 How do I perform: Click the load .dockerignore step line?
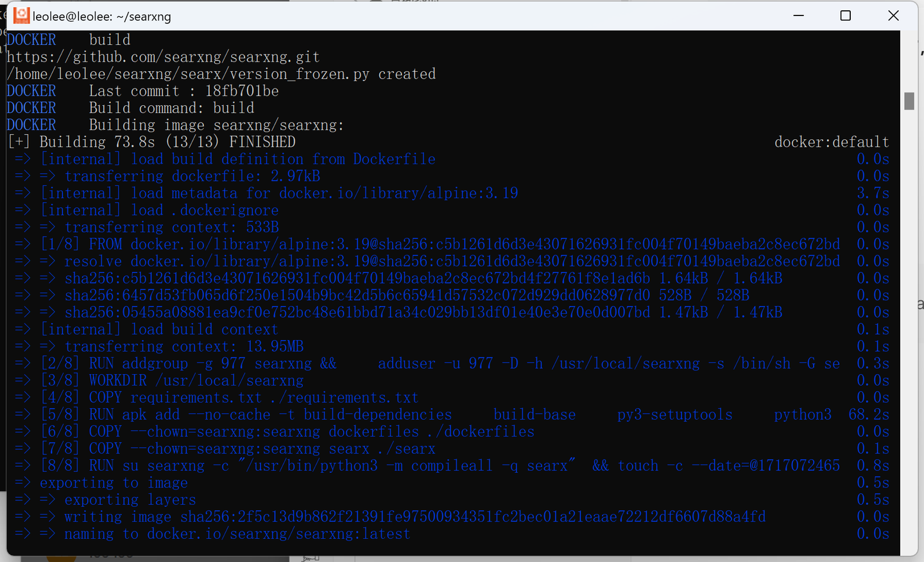point(159,210)
